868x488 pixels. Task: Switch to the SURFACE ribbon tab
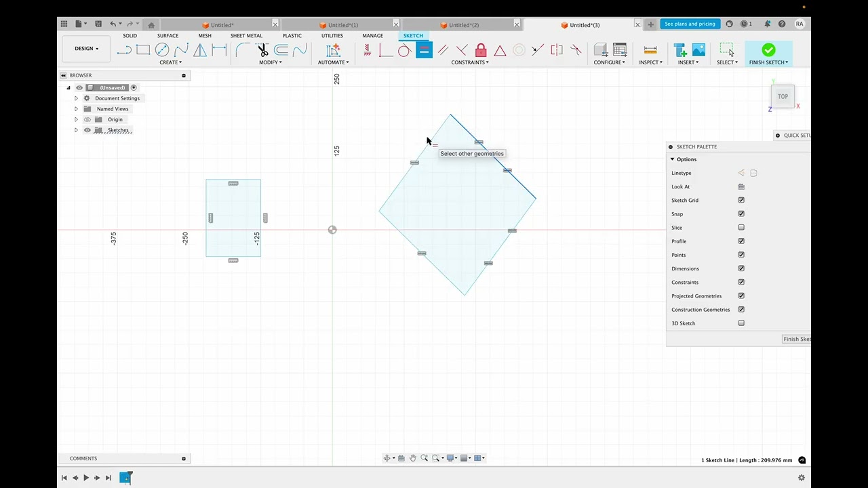pyautogui.click(x=167, y=36)
